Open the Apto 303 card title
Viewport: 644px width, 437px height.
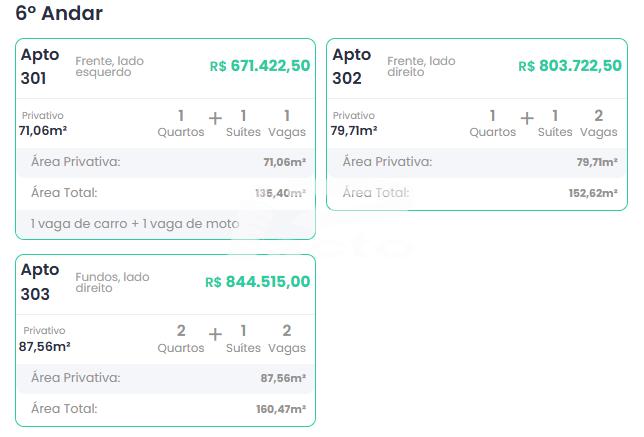click(x=40, y=282)
